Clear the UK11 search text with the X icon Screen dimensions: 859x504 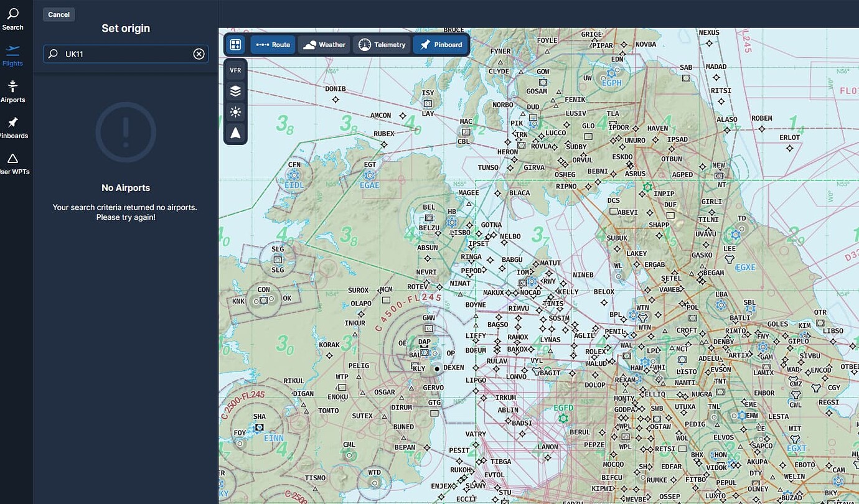[199, 54]
